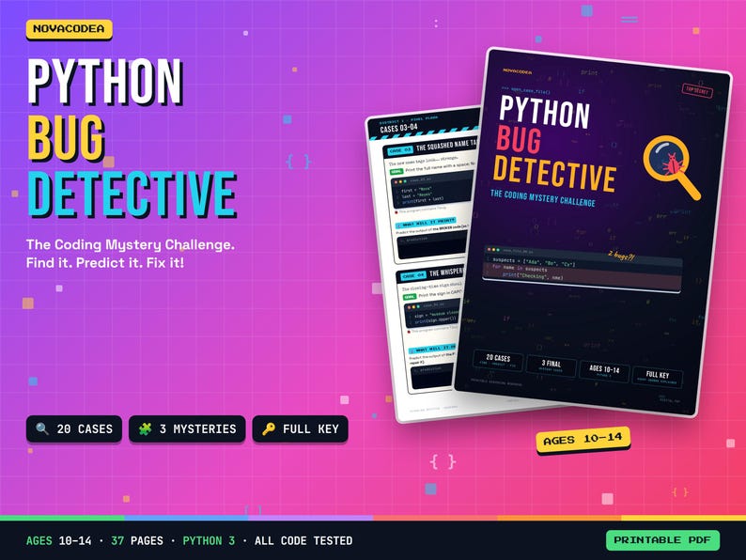The width and height of the screenshot is (746, 560).
Task: Click the tilted yellow AGES 10-14 badge
Action: [x=583, y=439]
